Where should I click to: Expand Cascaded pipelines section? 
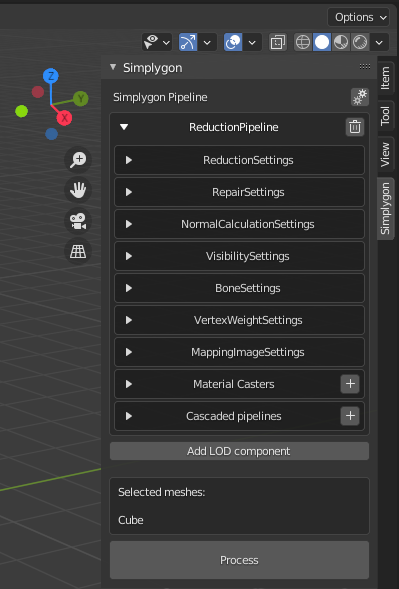[x=129, y=416]
